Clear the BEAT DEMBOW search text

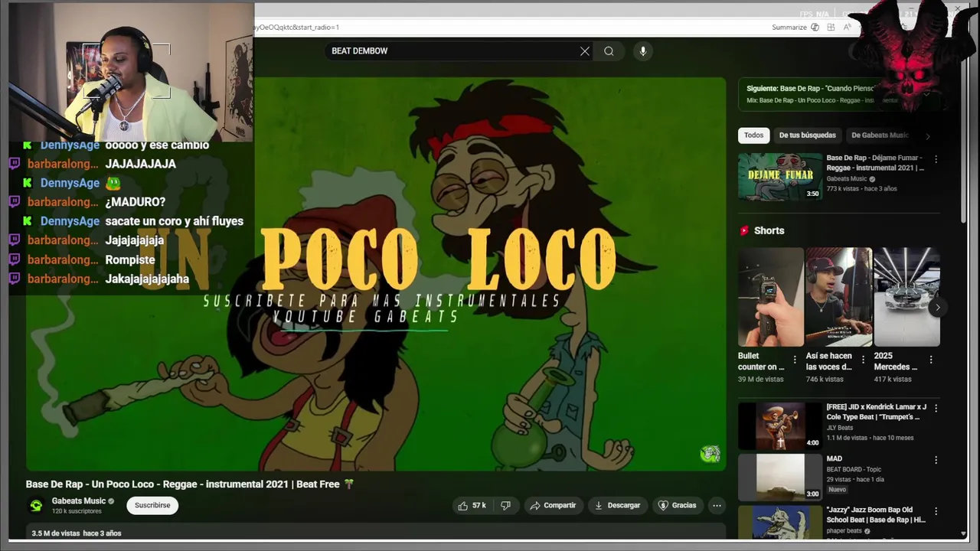585,51
